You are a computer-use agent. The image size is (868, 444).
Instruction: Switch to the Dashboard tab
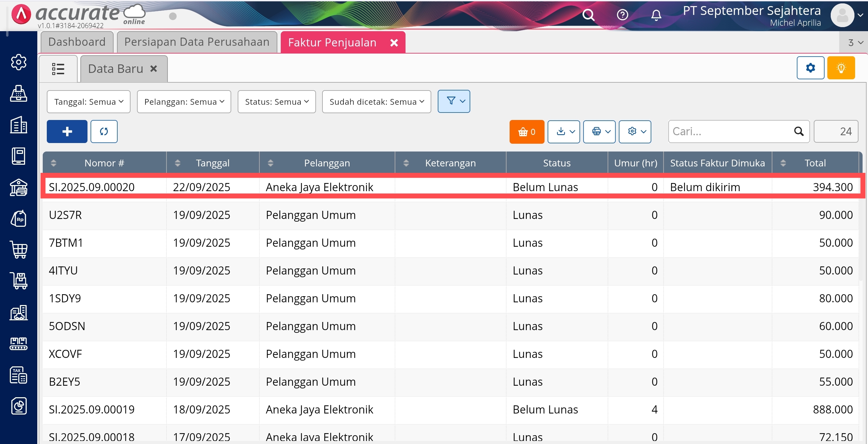tap(77, 42)
